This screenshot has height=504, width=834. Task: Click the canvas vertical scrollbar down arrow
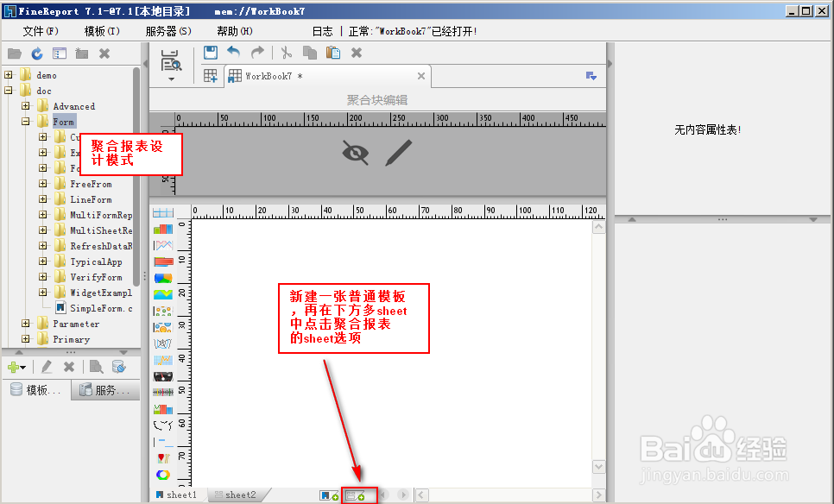pyautogui.click(x=598, y=467)
